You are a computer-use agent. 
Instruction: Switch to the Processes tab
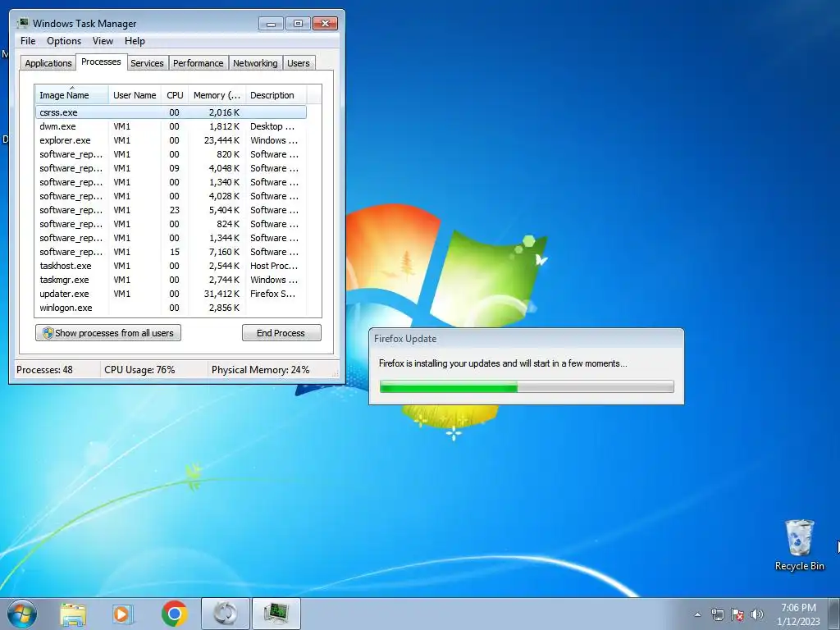point(101,62)
